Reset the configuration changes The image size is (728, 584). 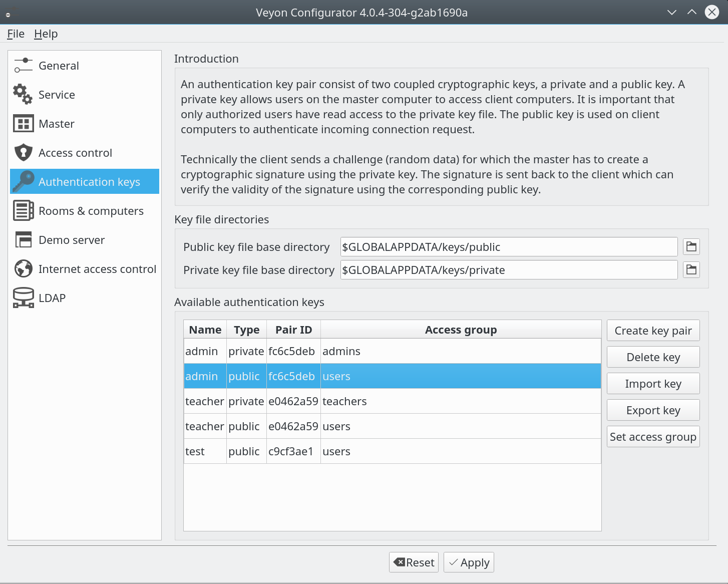coord(414,562)
